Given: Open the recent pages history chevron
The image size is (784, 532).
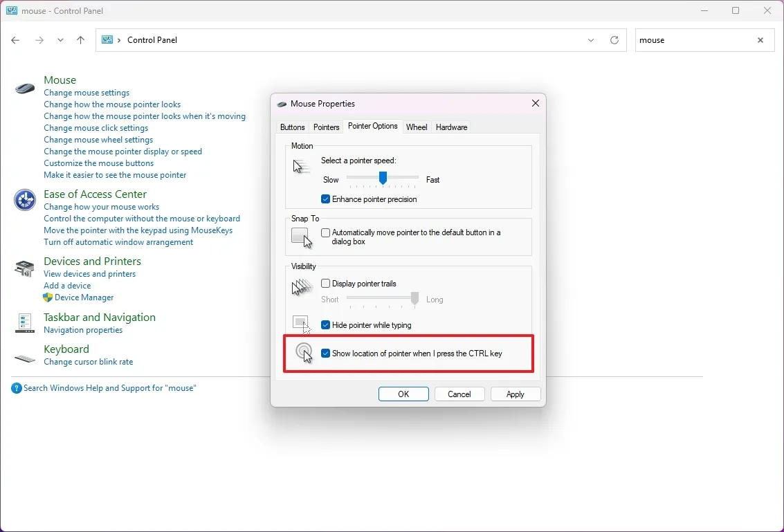Looking at the screenshot, I should click(60, 40).
